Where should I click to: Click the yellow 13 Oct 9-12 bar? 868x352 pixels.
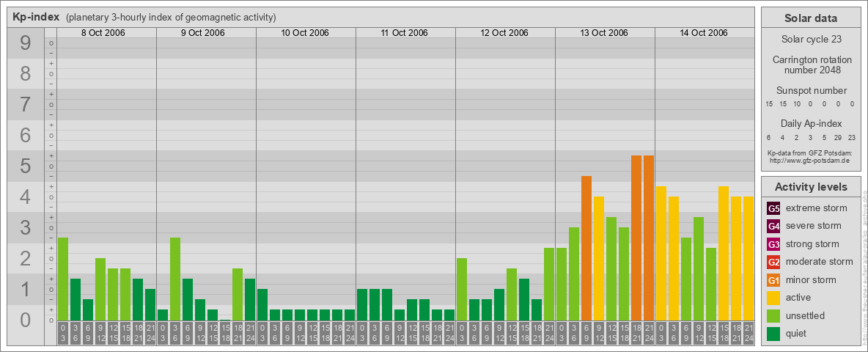pos(599,258)
